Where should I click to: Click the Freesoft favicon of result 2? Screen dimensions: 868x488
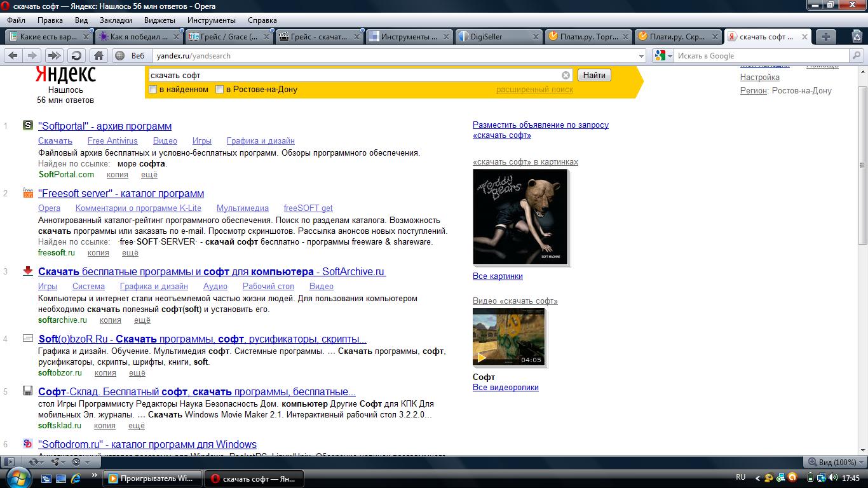pos(27,193)
